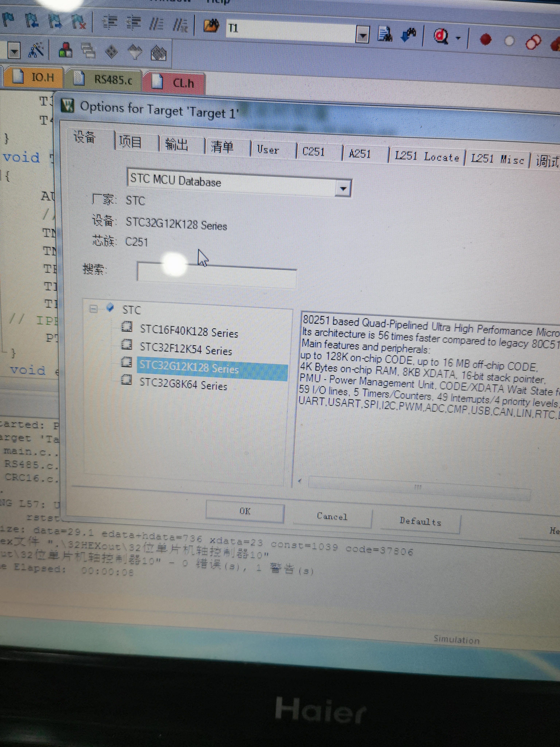This screenshot has width=560, height=747.
Task: Select the 输出 tab
Action: (x=176, y=145)
